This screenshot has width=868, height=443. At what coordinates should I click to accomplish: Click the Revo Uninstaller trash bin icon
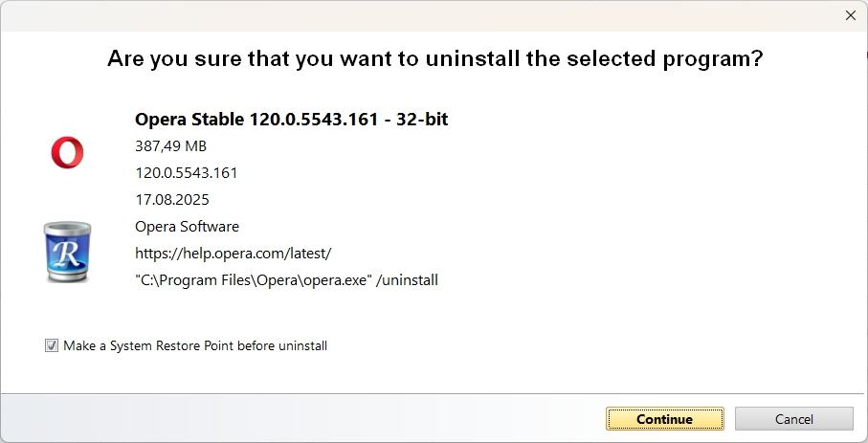click(67, 252)
